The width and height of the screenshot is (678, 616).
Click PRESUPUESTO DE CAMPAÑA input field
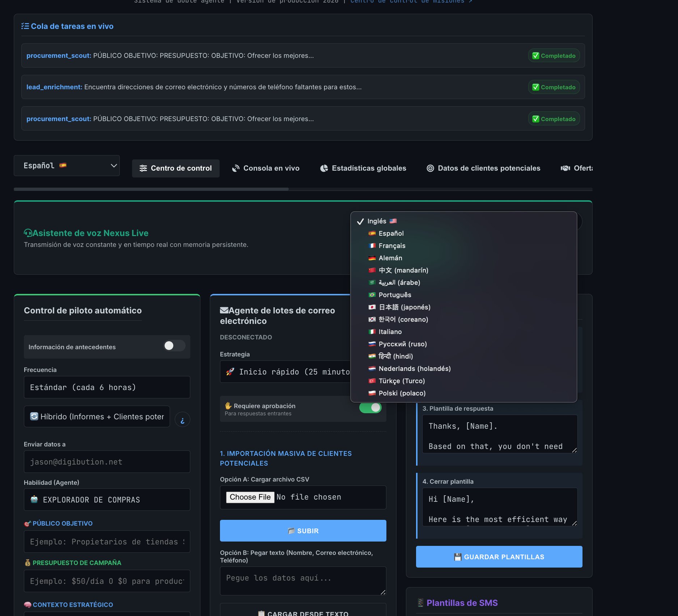(x=107, y=581)
